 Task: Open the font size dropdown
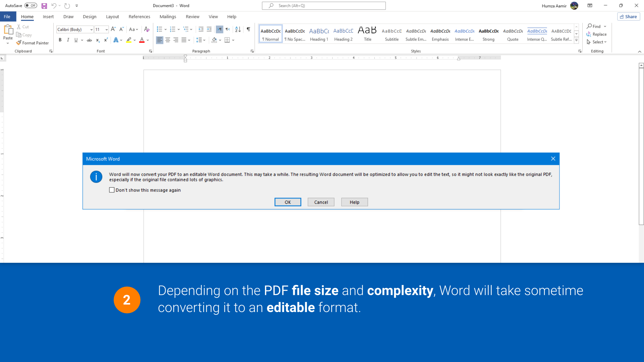pyautogui.click(x=107, y=29)
